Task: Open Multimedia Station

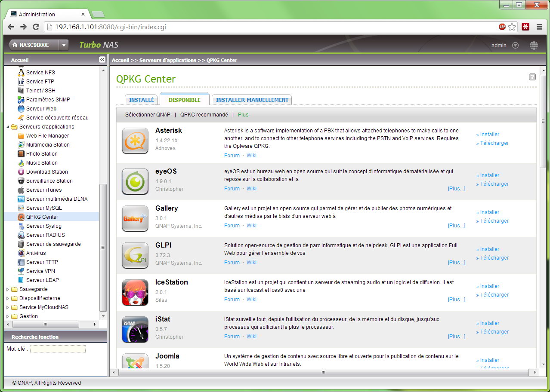Action: [48, 144]
